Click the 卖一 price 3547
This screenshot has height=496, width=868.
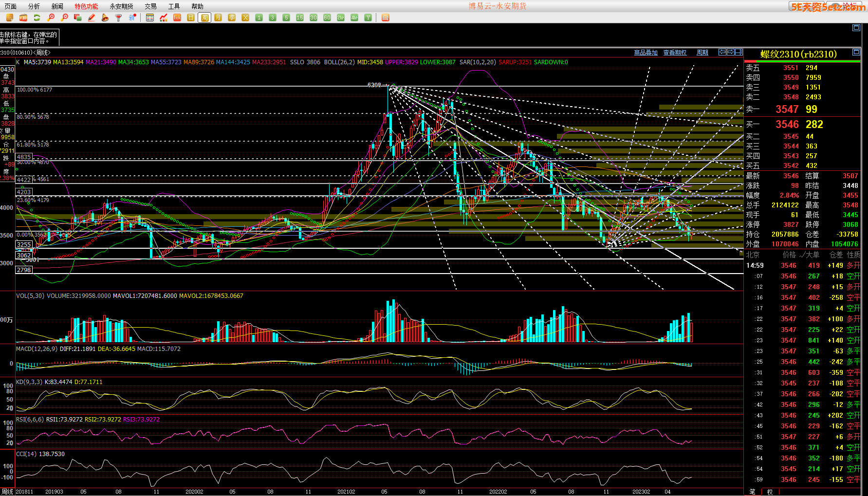(787, 110)
